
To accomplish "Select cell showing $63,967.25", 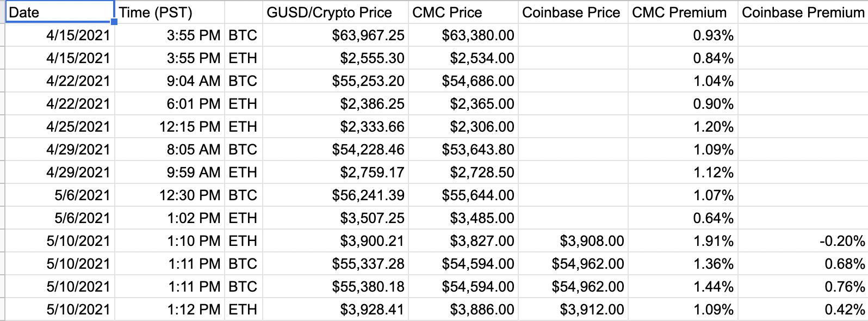I will pyautogui.click(x=336, y=35).
